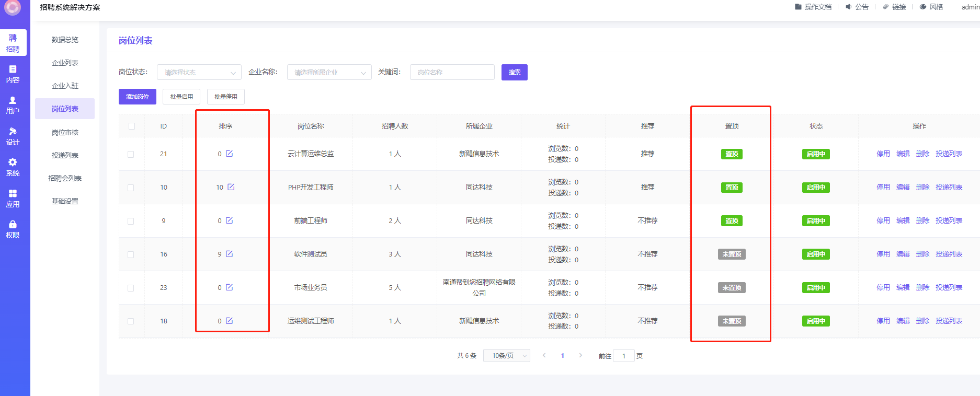The image size is (980, 396).
Task: Expand the 岗位状态 dropdown
Action: click(x=199, y=72)
